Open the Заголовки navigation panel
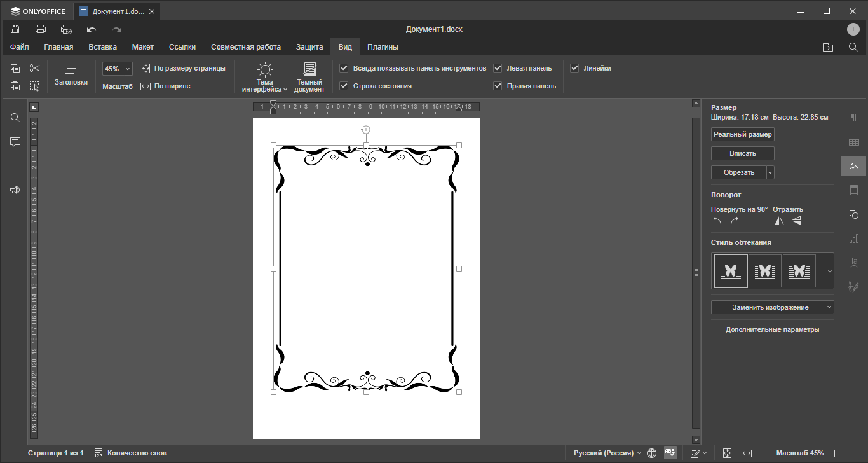This screenshot has height=463, width=868. 71,75
